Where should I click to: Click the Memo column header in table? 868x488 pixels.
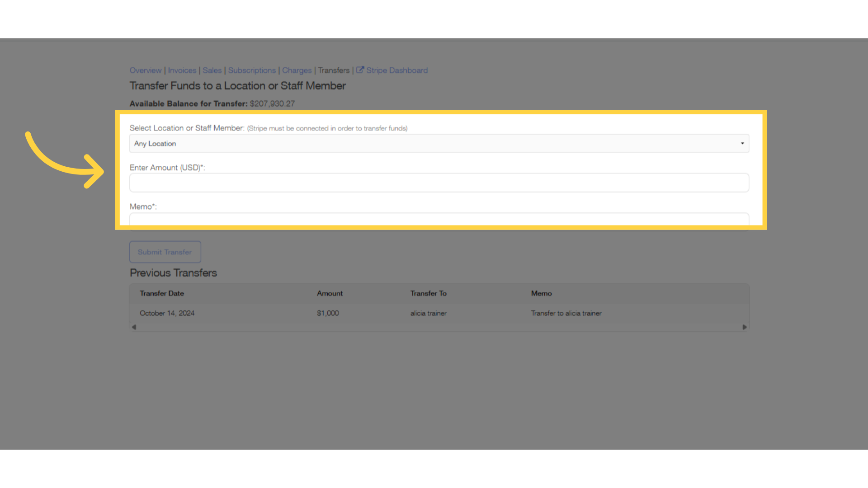point(541,293)
